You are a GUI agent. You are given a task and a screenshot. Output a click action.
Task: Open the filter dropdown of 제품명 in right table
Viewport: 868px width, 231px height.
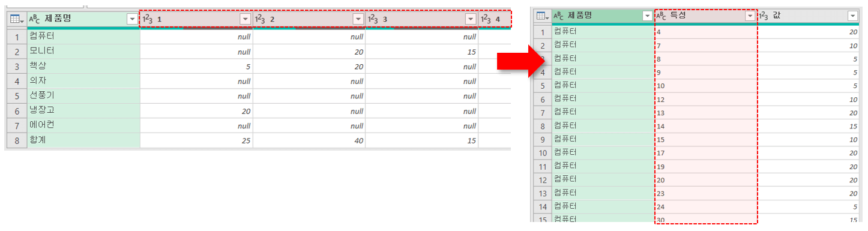click(x=647, y=16)
